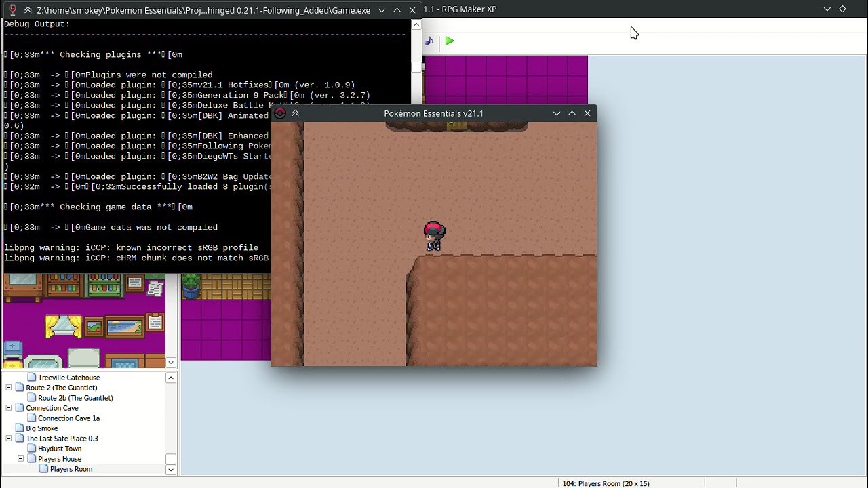Click the 'Checking plugins' console line
Viewport: 868px width, 488px height.
coord(93,54)
